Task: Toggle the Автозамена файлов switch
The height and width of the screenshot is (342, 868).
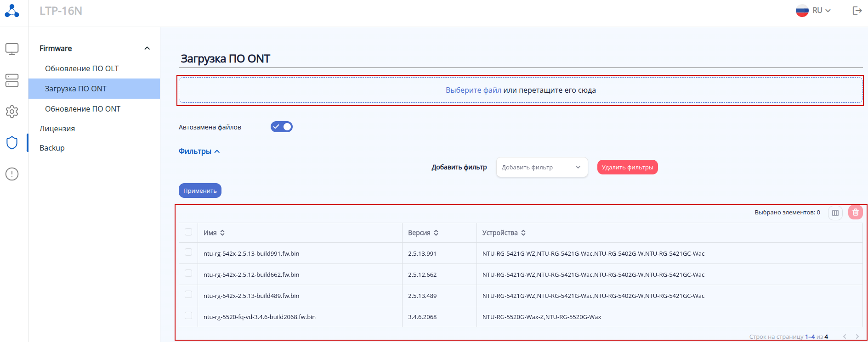Action: [282, 127]
